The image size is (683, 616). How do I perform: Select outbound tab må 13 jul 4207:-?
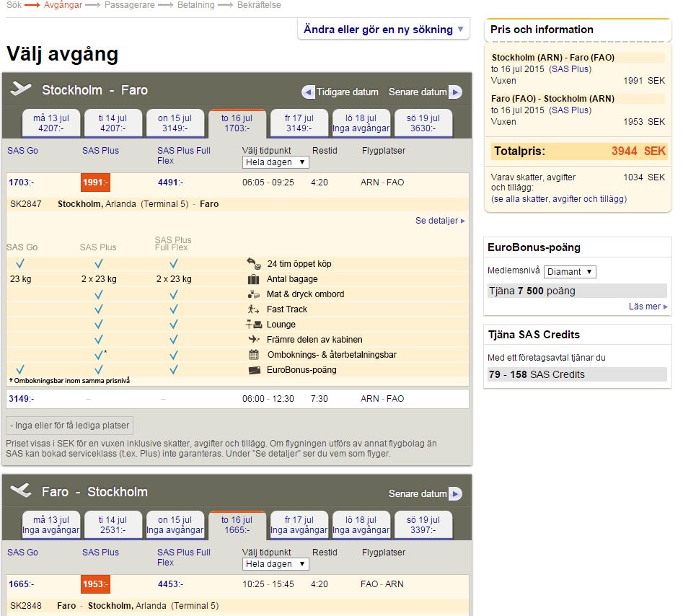coord(51,123)
